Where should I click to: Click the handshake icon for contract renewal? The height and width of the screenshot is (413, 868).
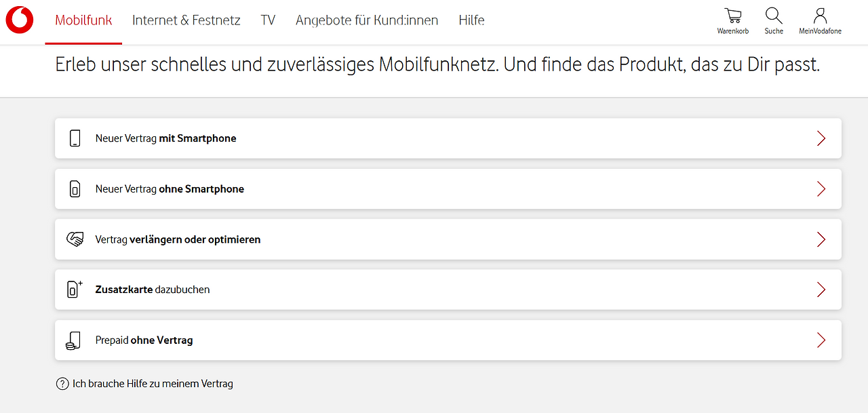point(75,239)
